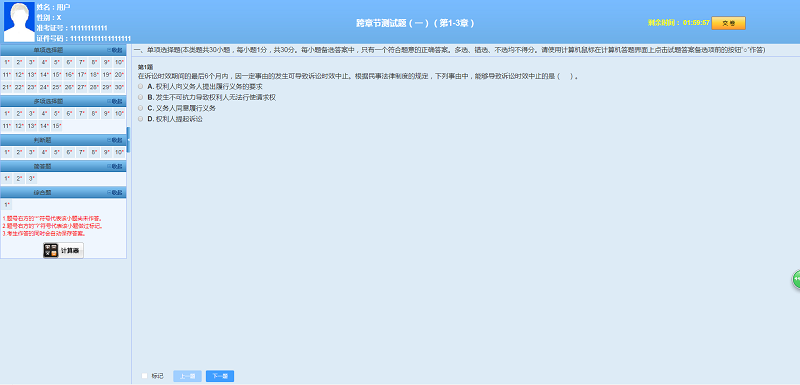
Task: Jump to 判断题 question 10
Action: pos(119,152)
